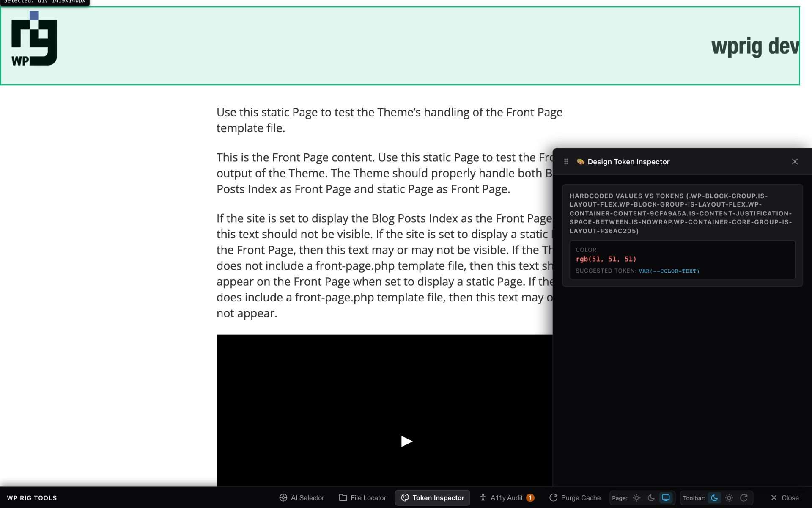Click the A11y Audit badge showing 1
Screen dimensions: 812x508
coord(530,498)
